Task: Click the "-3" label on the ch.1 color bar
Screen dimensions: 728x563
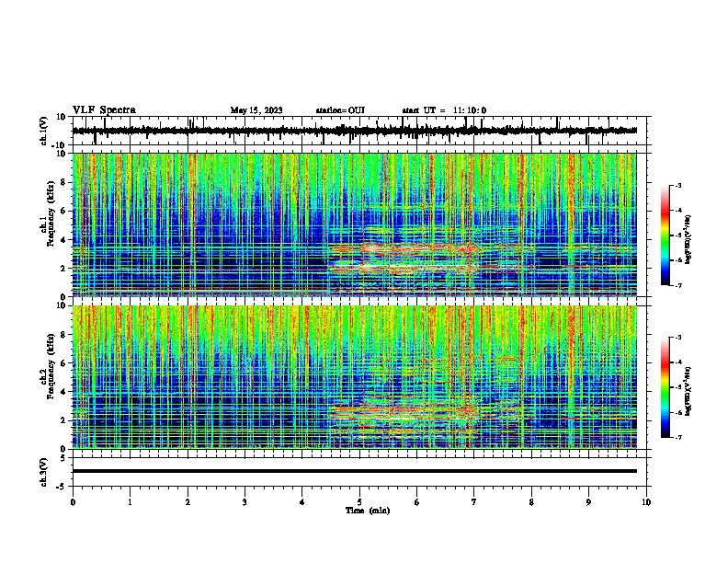Action: point(677,185)
